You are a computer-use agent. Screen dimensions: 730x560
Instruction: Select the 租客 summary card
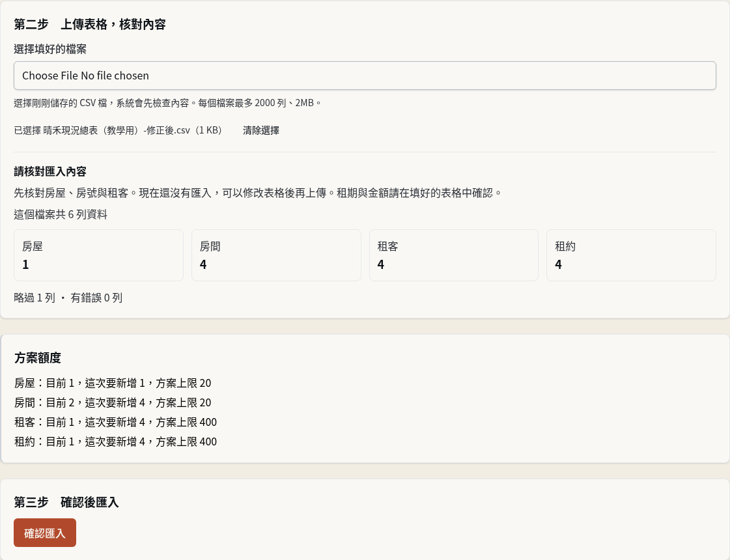coord(454,255)
